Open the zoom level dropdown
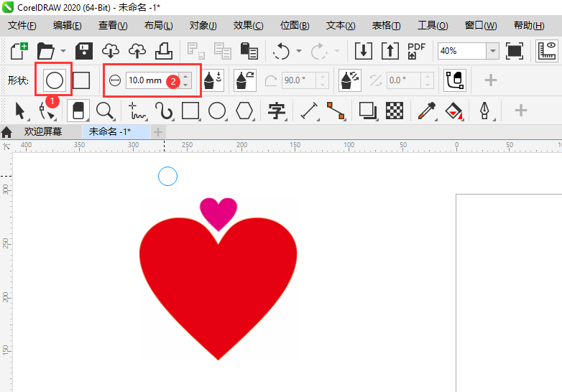This screenshot has height=392, width=562. coord(492,51)
